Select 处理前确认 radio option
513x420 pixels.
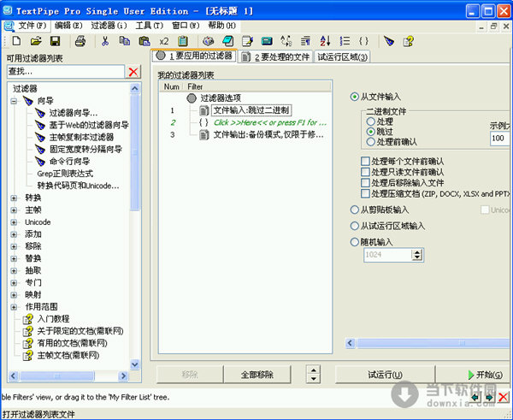coord(371,142)
